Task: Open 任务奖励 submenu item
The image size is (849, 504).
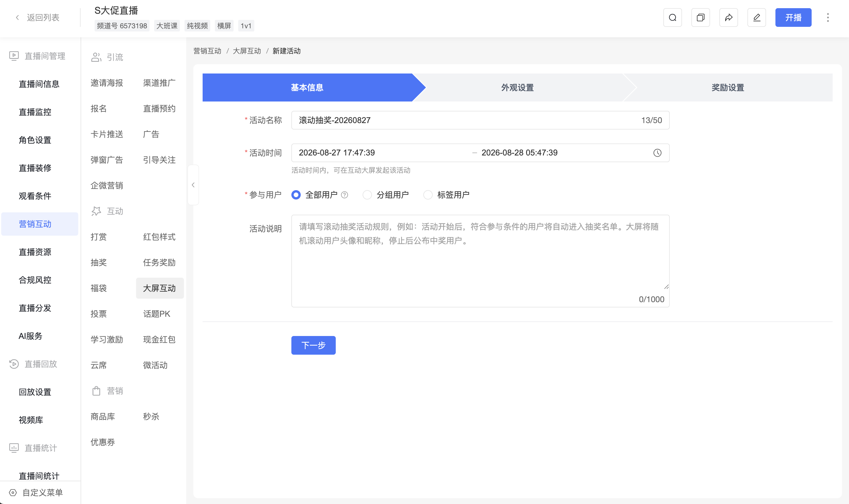Action: coord(159,262)
